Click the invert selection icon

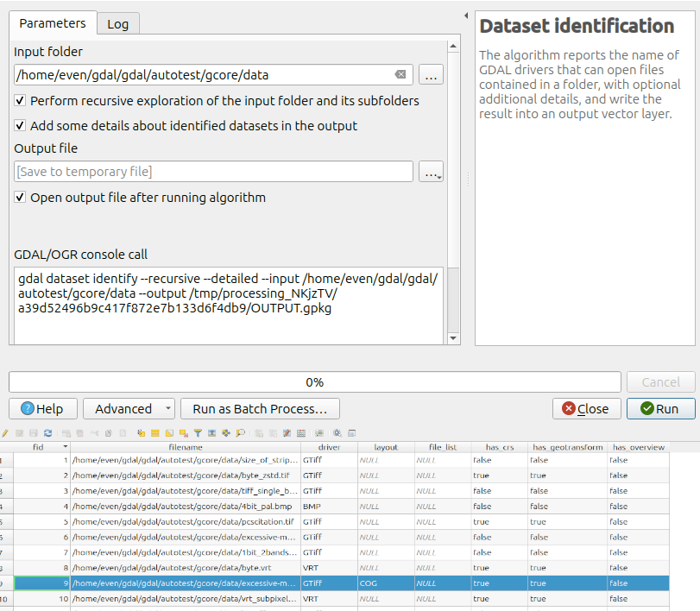170,433
